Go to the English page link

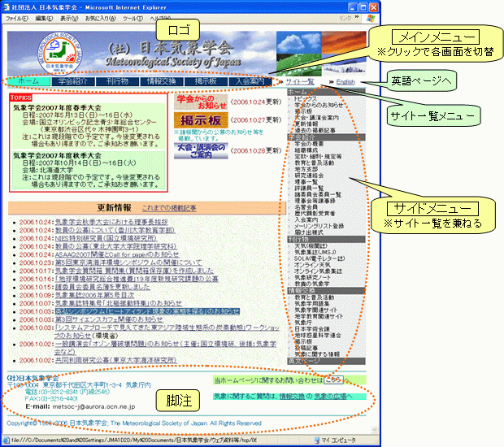[x=345, y=82]
